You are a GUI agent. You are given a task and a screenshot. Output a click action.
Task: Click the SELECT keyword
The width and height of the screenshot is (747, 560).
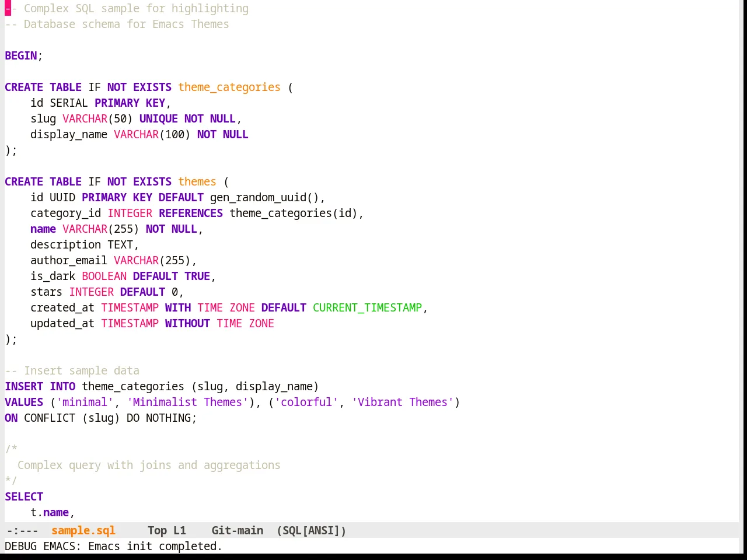coord(24,496)
